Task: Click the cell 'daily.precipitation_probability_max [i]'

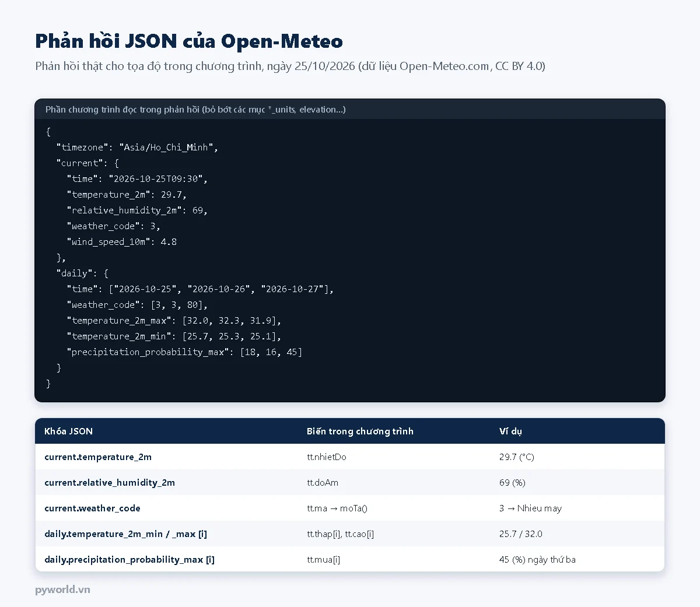Action: click(129, 560)
